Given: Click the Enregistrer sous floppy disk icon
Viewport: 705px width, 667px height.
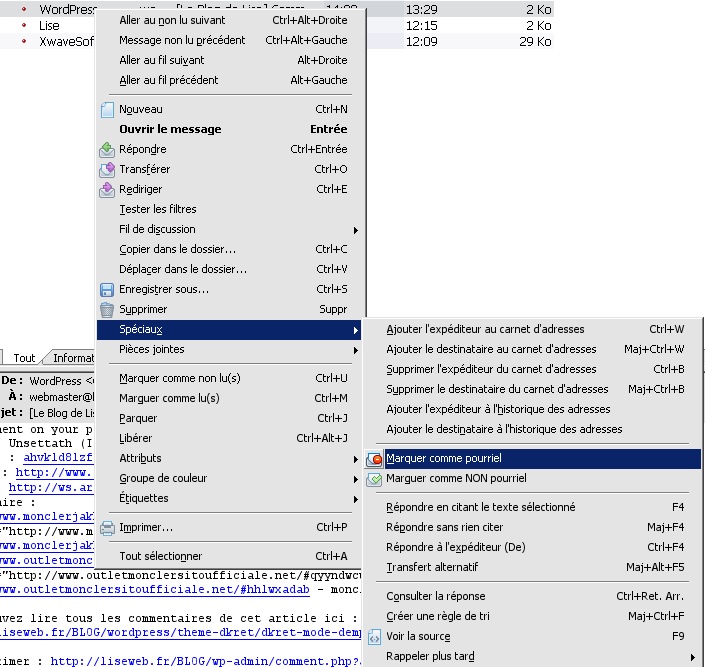Looking at the screenshot, I should tap(108, 290).
